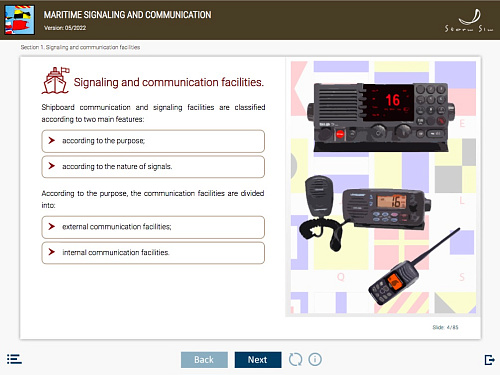
Task: Select 'according to the purpose' item
Action: click(153, 141)
